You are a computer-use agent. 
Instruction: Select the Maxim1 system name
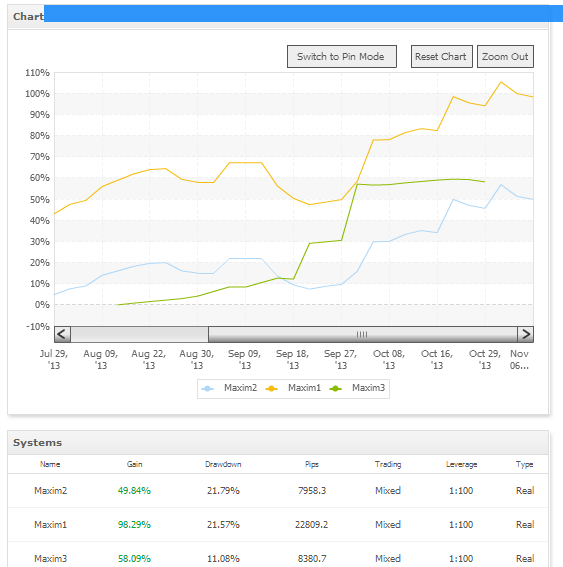(x=51, y=525)
